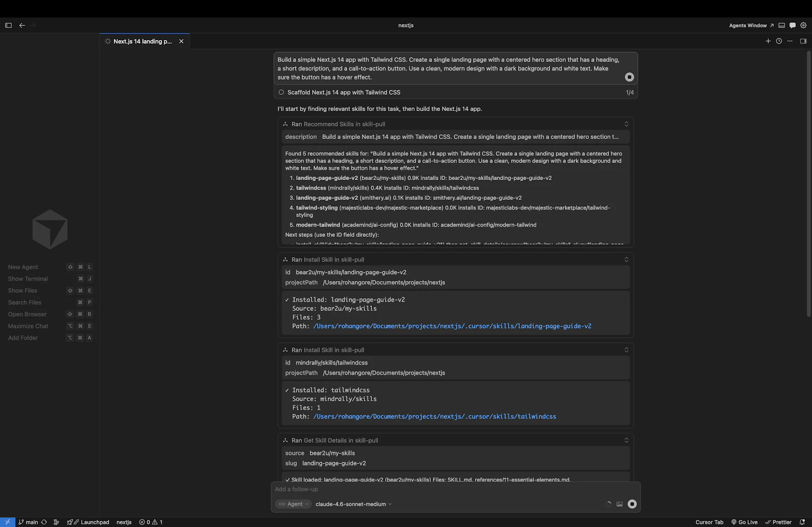The width and height of the screenshot is (812, 527).
Task: Open Agents Window in new window
Action: [x=751, y=25]
